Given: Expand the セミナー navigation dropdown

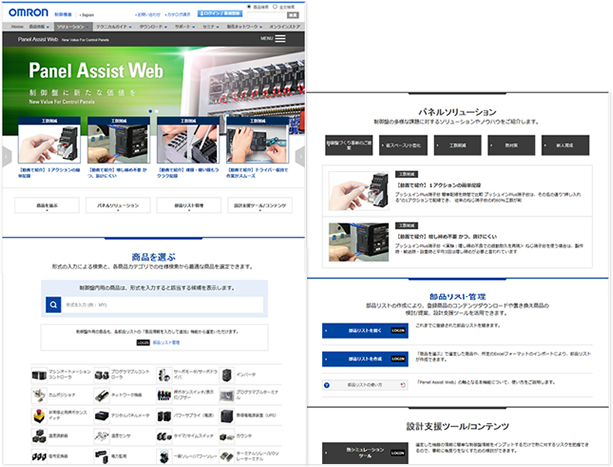Looking at the screenshot, I should pyautogui.click(x=211, y=27).
